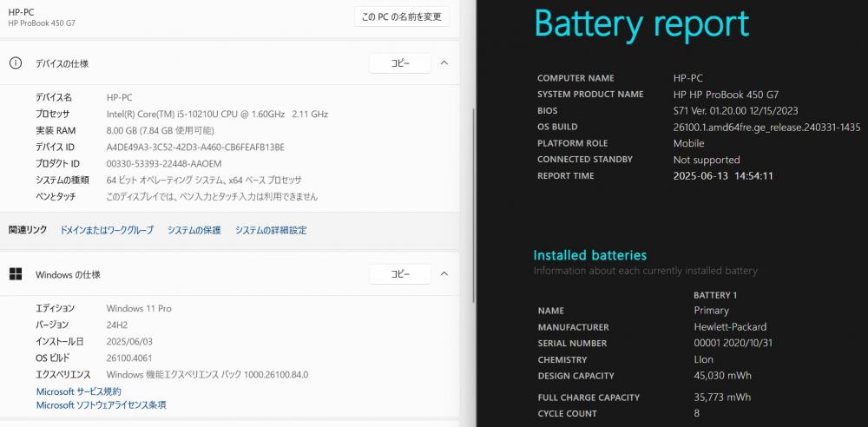868x427 pixels.
Task: Collapse the Windows の仕様 section chevron
Action: pyautogui.click(x=444, y=274)
